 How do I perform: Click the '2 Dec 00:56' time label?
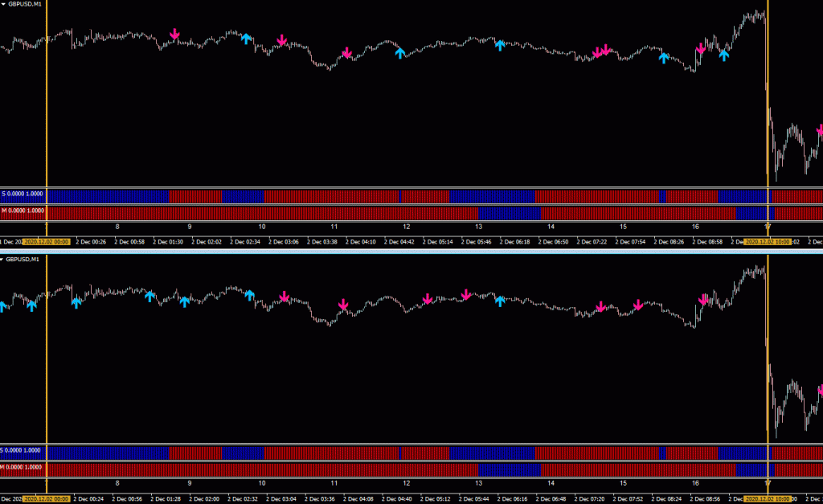(128, 498)
